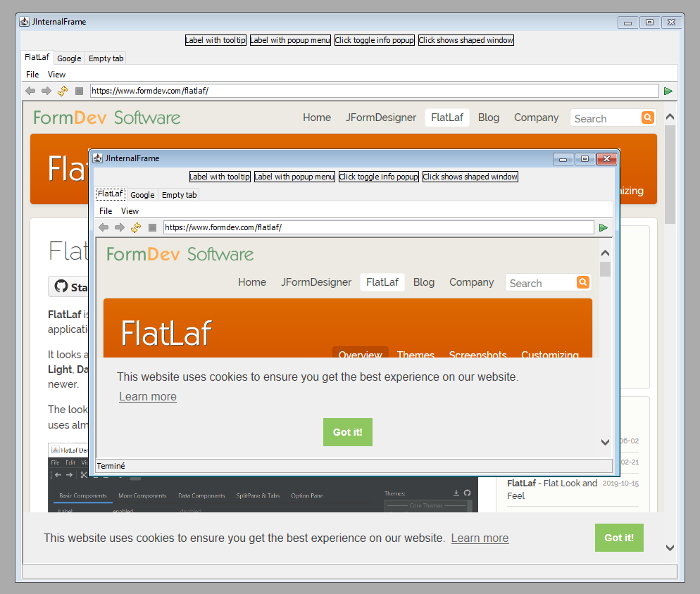Click Java icon in inner JInternalFrame title bar
The width and height of the screenshot is (700, 594).
click(98, 158)
